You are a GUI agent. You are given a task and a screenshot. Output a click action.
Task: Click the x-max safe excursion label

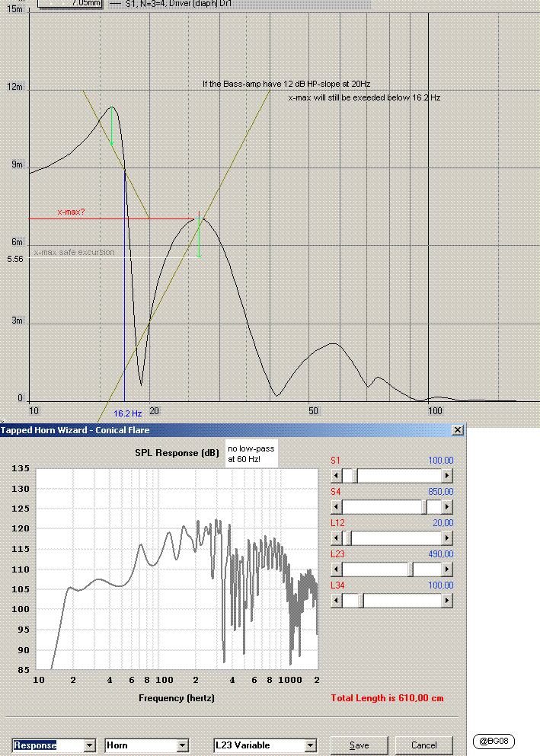[74, 252]
